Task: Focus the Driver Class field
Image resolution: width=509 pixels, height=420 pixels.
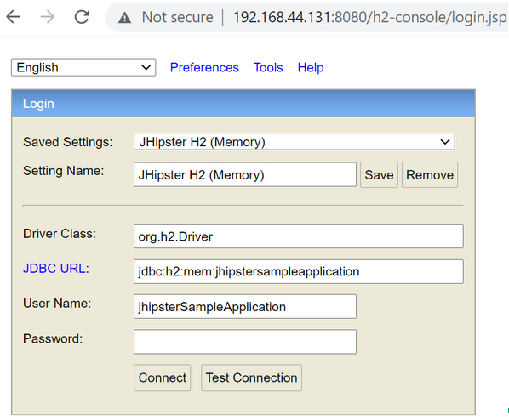Action: tap(298, 236)
